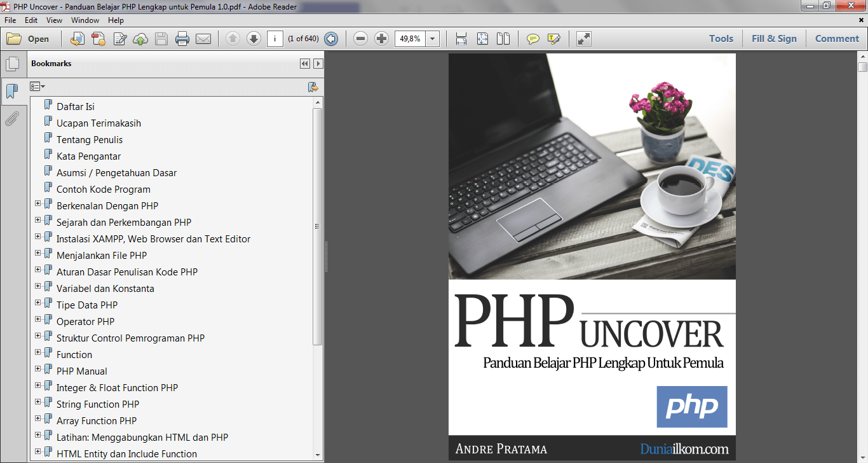Expand Sejarah dan Perkembangan PHP bookmark

tap(38, 220)
